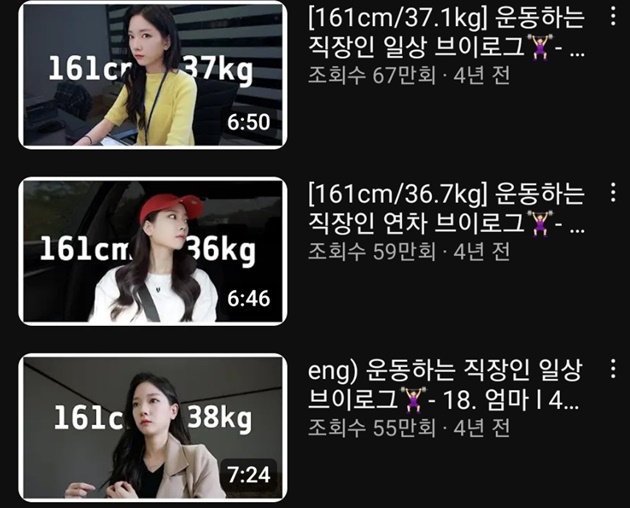
Task: Open options menu for the 37.1kg video
Action: click(613, 16)
